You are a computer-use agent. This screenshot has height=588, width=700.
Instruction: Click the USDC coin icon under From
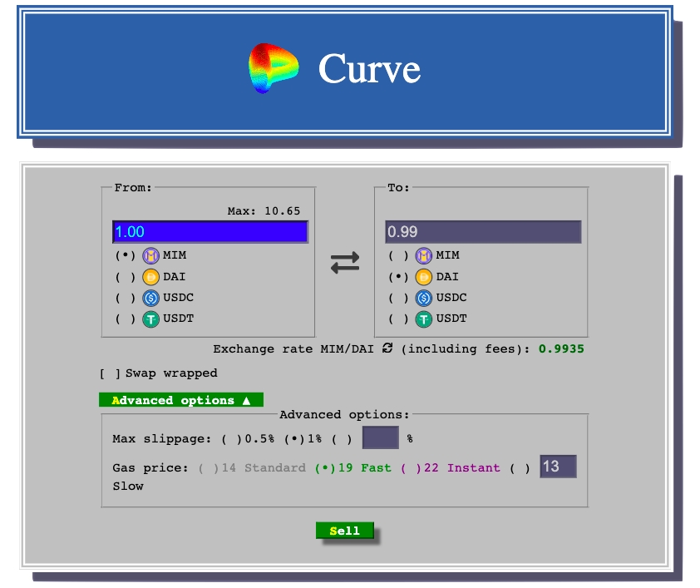pyautogui.click(x=150, y=298)
